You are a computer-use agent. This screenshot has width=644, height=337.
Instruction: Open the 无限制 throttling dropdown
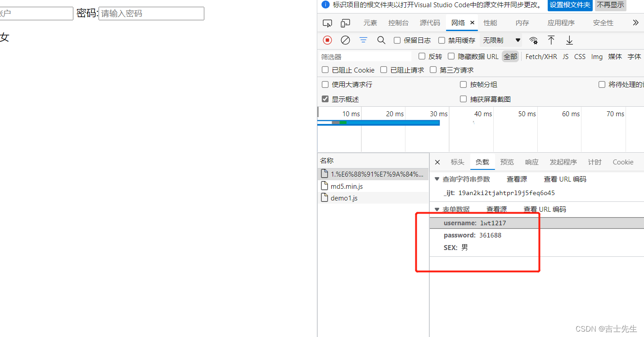(x=501, y=40)
